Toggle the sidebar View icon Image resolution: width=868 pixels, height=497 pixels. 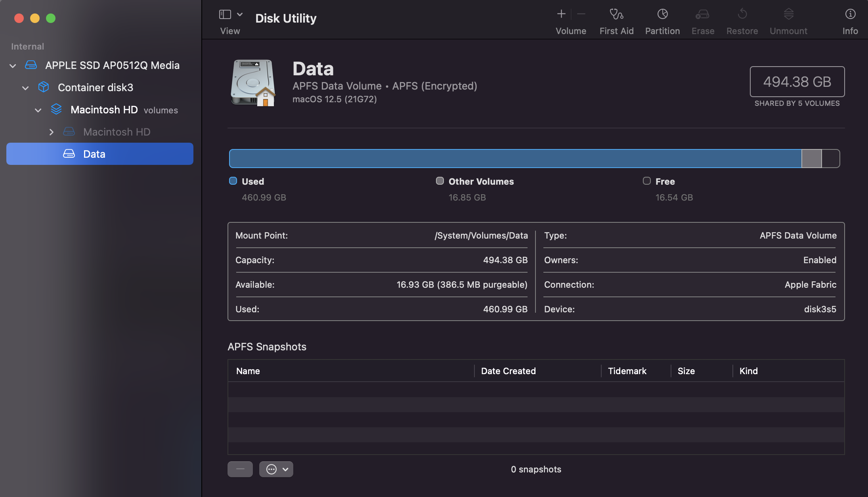point(225,15)
